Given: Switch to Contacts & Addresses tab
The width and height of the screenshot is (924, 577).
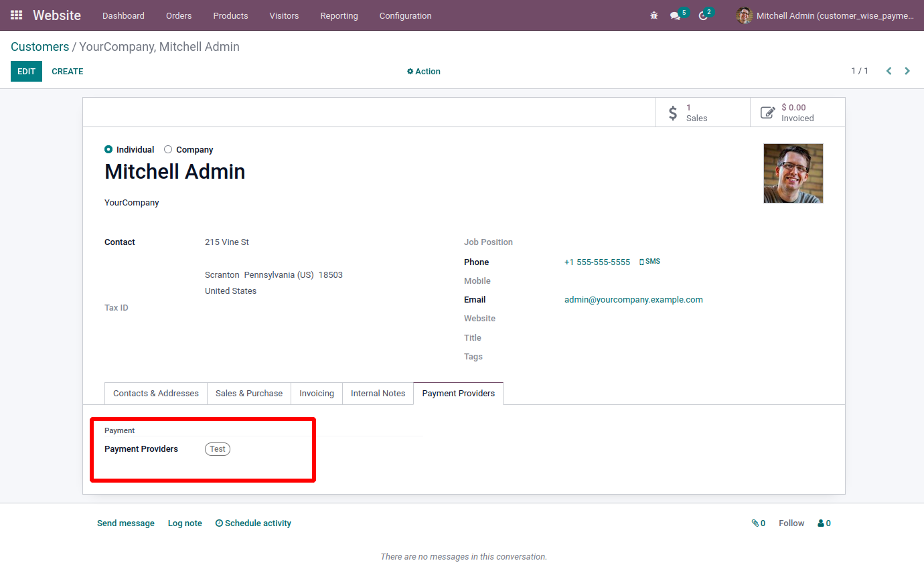Looking at the screenshot, I should pos(156,394).
